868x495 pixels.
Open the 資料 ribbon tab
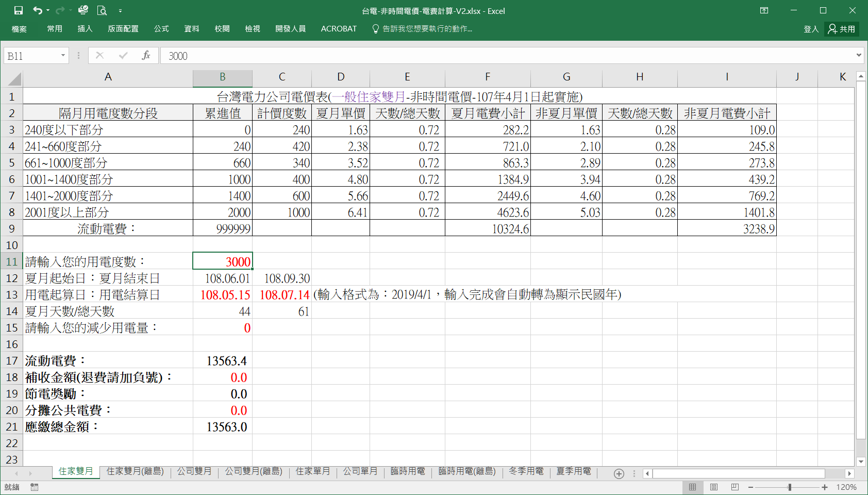(192, 29)
